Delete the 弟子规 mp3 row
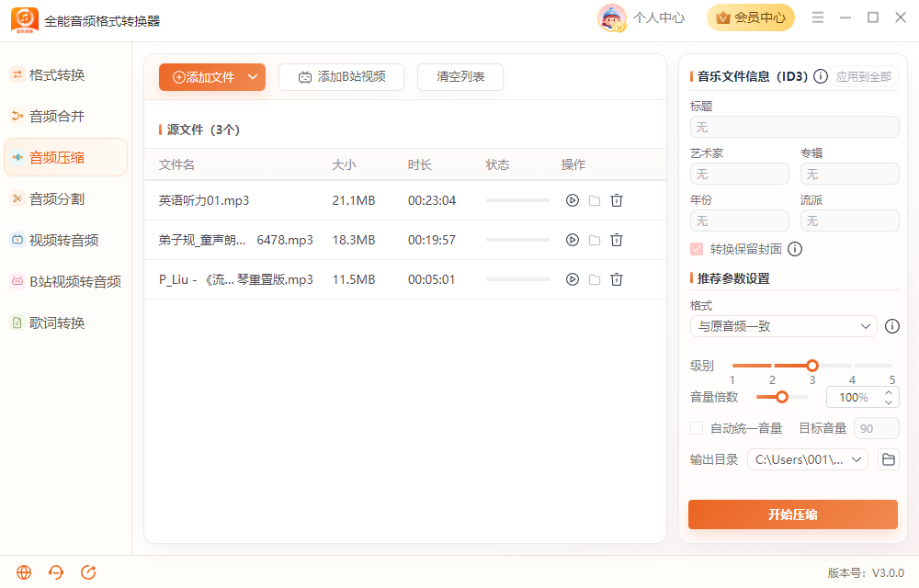Viewport: 919px width, 588px height. click(617, 240)
